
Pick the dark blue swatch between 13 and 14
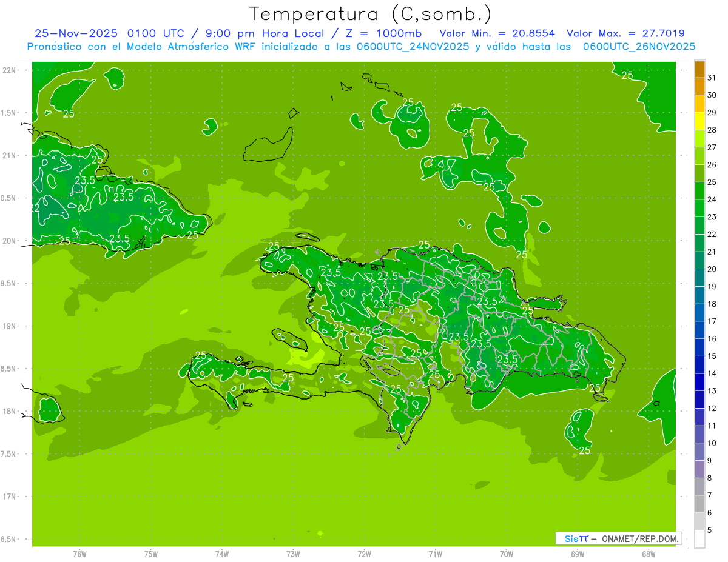tap(699, 382)
